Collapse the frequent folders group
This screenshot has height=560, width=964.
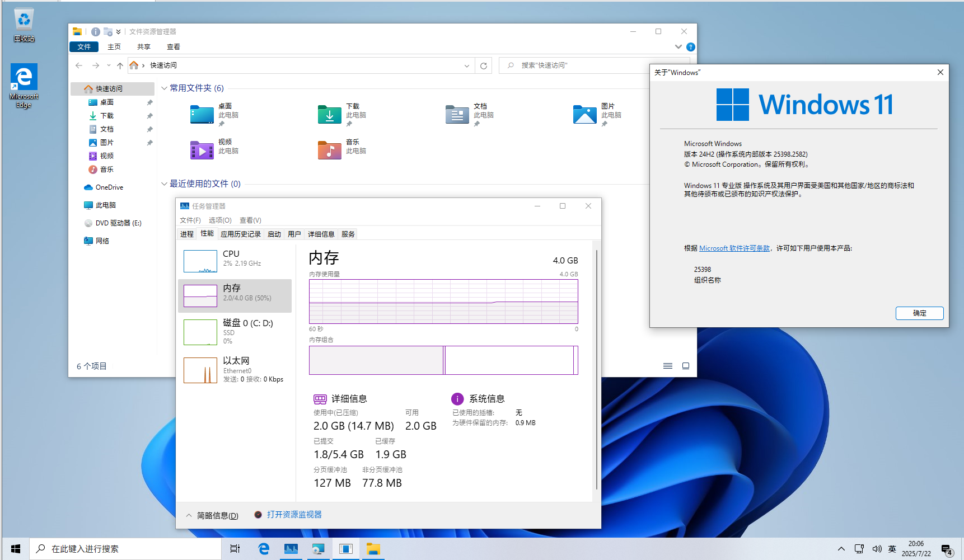point(164,88)
